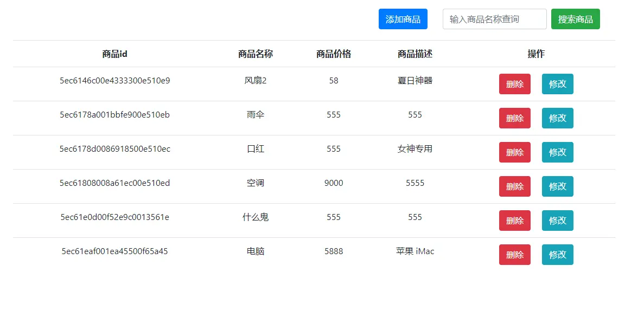Click the product name 电脑
644x311 pixels.
tap(256, 251)
